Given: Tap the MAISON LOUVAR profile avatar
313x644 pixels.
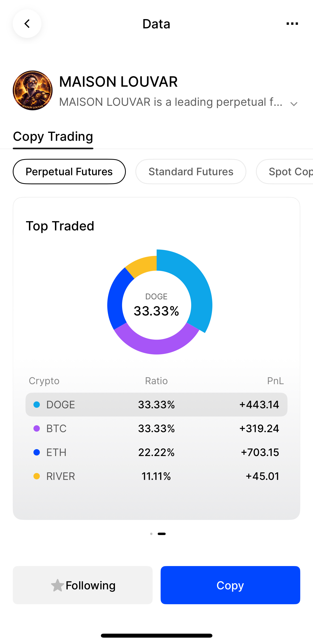Looking at the screenshot, I should pos(33,90).
